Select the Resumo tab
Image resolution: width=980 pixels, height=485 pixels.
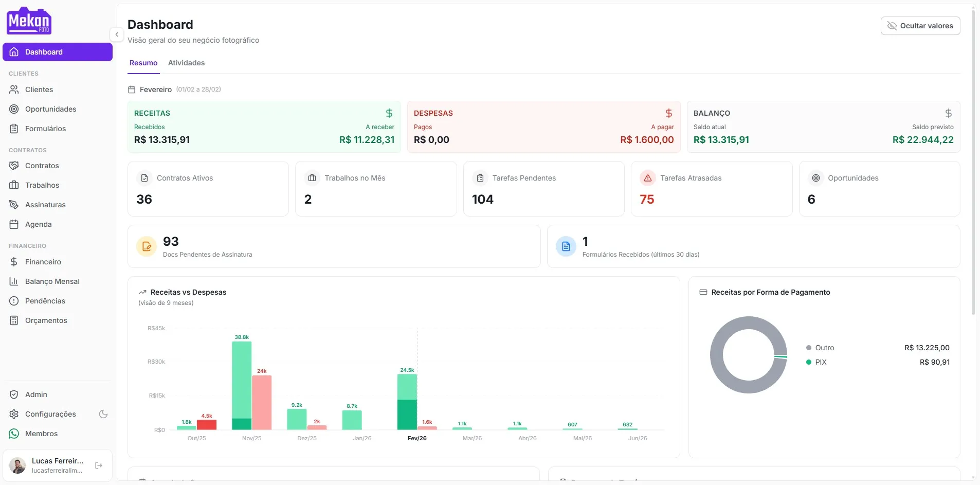coord(143,62)
